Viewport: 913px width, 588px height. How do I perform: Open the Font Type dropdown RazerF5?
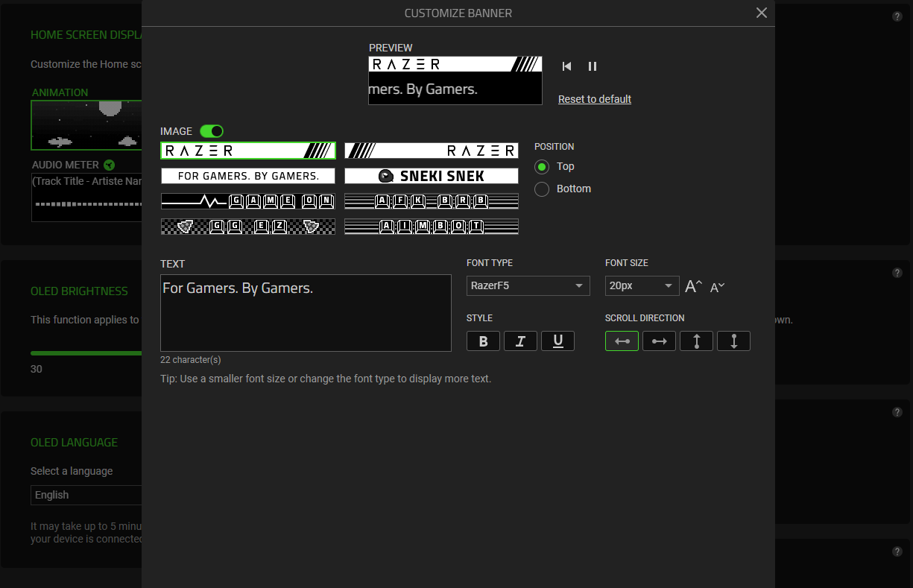[528, 286]
